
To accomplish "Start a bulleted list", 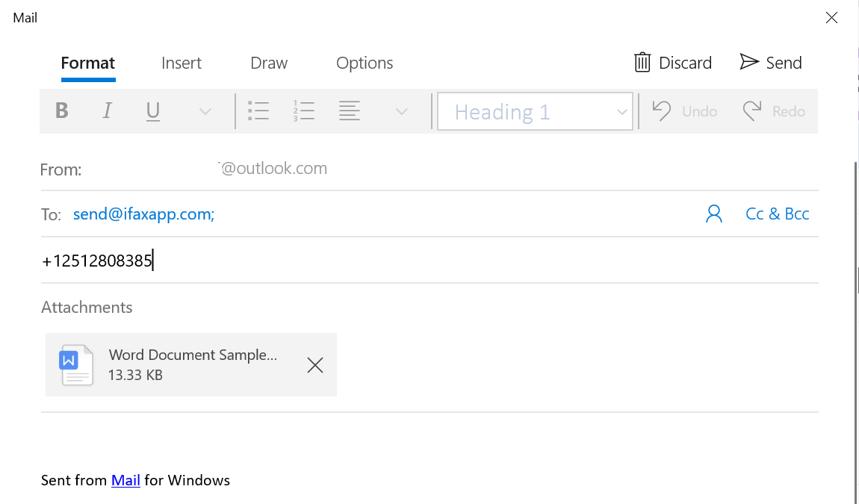I will [258, 111].
